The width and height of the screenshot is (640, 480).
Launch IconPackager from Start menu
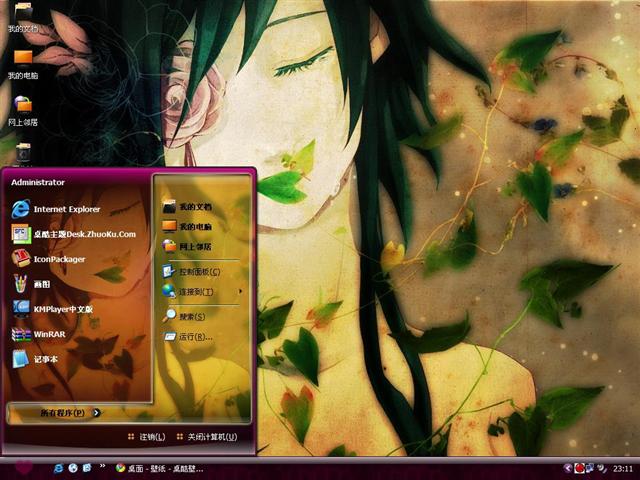pyautogui.click(x=48, y=259)
